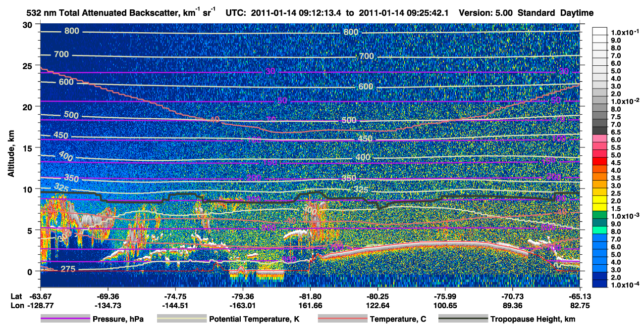
Task: Click the Tropopause Height, km legend swatch
Action: tap(463, 319)
